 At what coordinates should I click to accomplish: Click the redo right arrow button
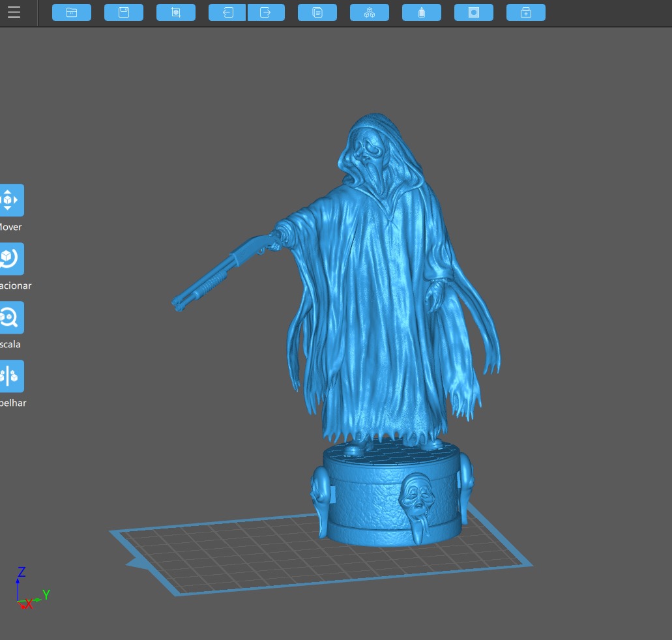[266, 12]
